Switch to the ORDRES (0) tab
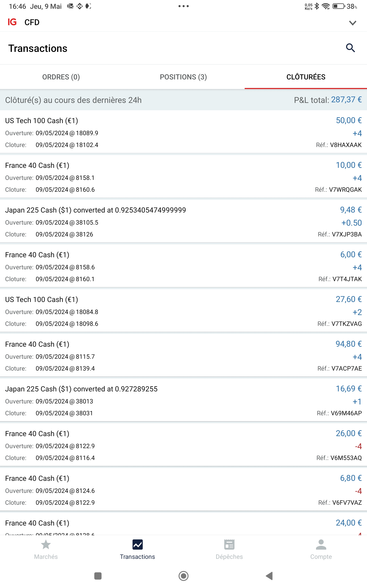 tap(61, 77)
